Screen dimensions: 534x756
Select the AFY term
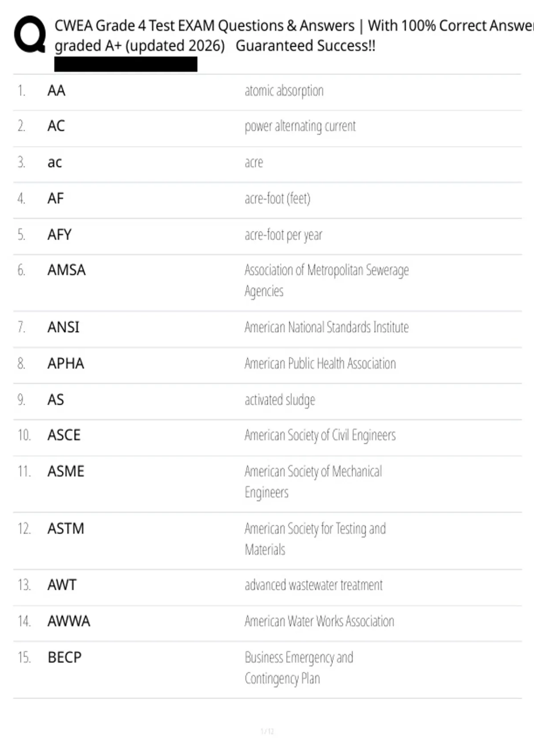click(x=60, y=234)
